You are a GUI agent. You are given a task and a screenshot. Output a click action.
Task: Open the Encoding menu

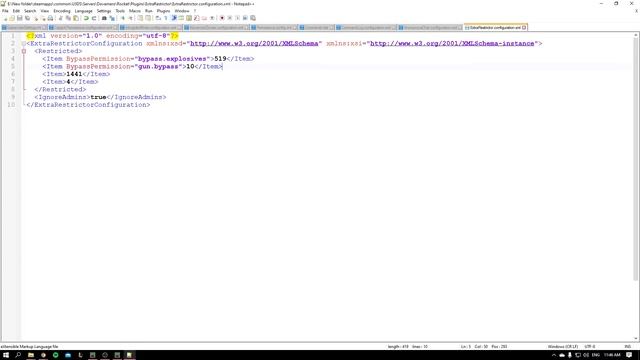[x=62, y=11]
